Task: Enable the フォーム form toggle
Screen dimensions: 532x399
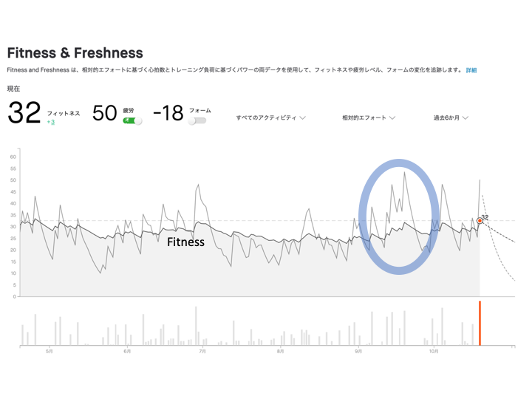Action: (x=197, y=120)
